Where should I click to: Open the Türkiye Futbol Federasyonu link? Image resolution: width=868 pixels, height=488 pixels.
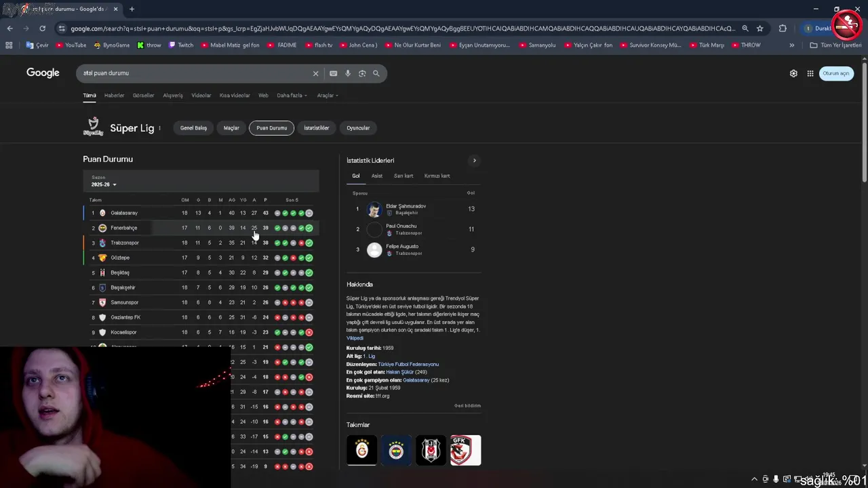tap(408, 364)
